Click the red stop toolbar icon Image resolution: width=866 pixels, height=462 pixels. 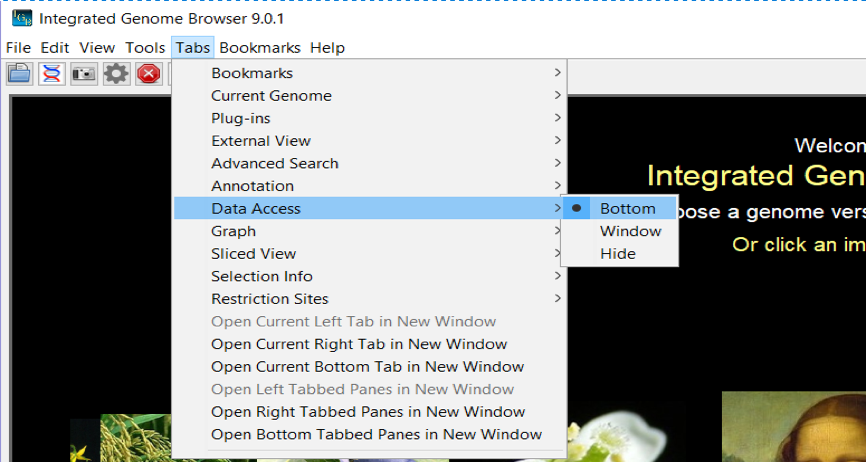click(x=149, y=73)
